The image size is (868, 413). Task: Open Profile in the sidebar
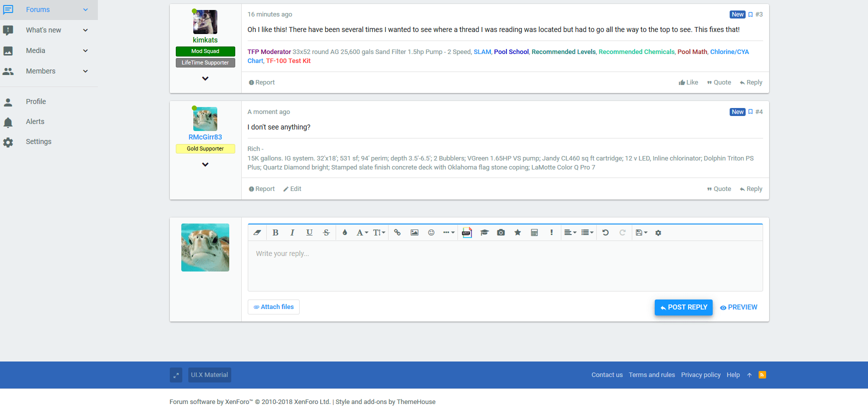[36, 101]
